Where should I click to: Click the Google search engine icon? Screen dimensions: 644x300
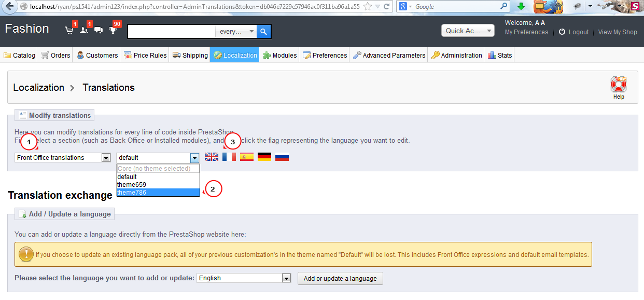[x=403, y=7]
